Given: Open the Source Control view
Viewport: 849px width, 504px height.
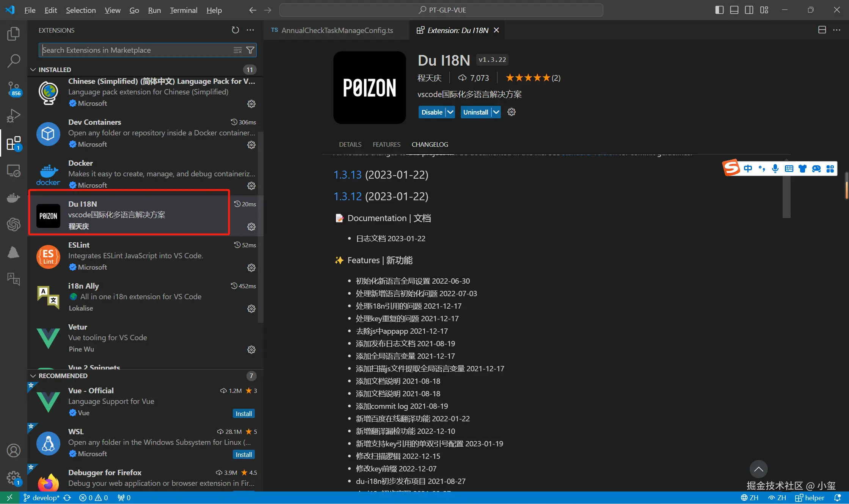Looking at the screenshot, I should tap(13, 88).
